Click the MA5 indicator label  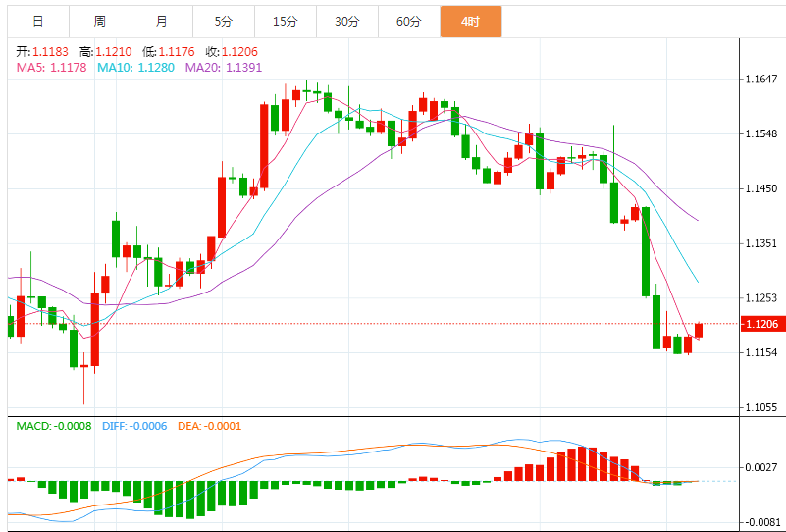[x=52, y=67]
